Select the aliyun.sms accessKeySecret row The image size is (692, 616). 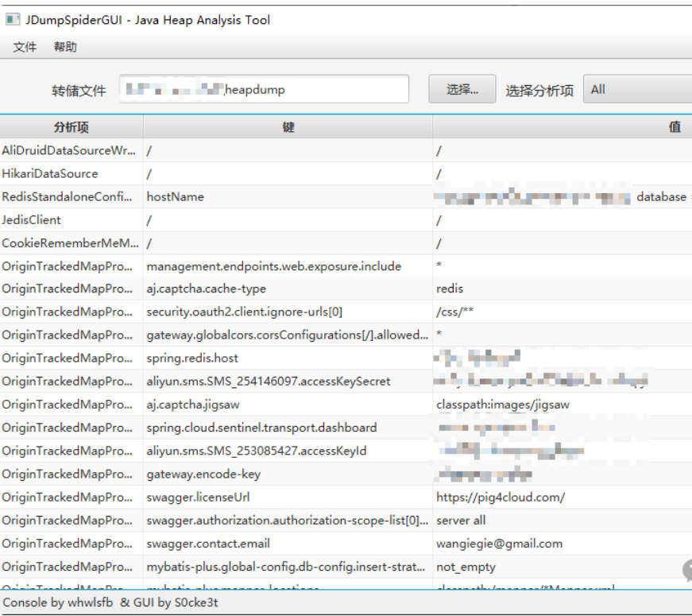tap(238, 381)
